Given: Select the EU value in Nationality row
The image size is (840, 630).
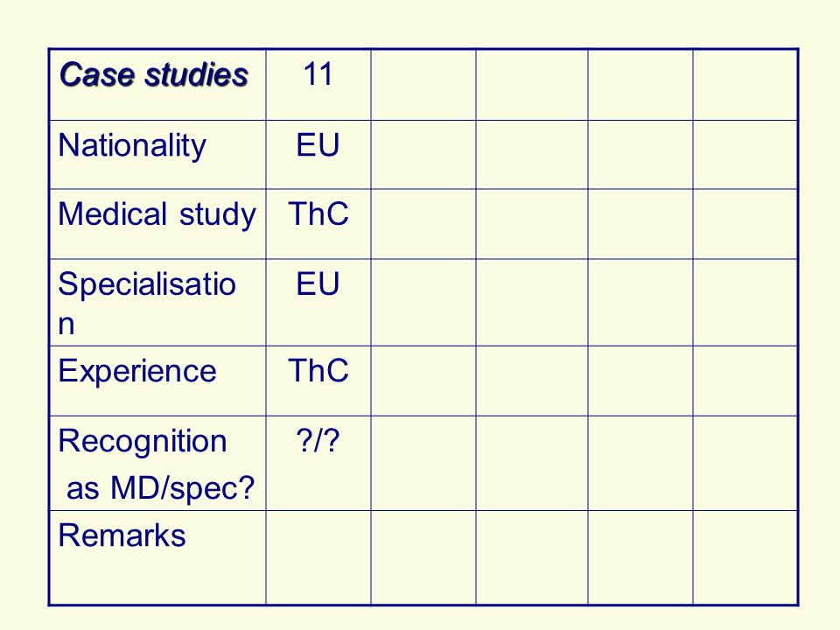Looking at the screenshot, I should 318,154.
